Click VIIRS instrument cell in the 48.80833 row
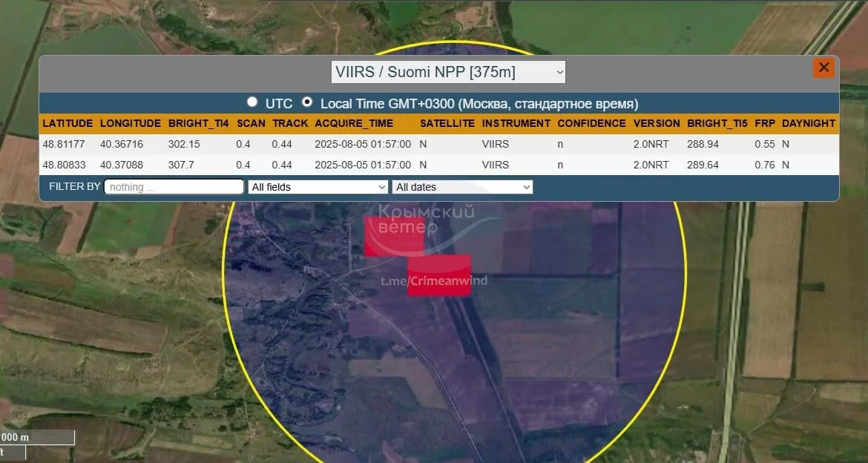The image size is (868, 463). click(496, 165)
